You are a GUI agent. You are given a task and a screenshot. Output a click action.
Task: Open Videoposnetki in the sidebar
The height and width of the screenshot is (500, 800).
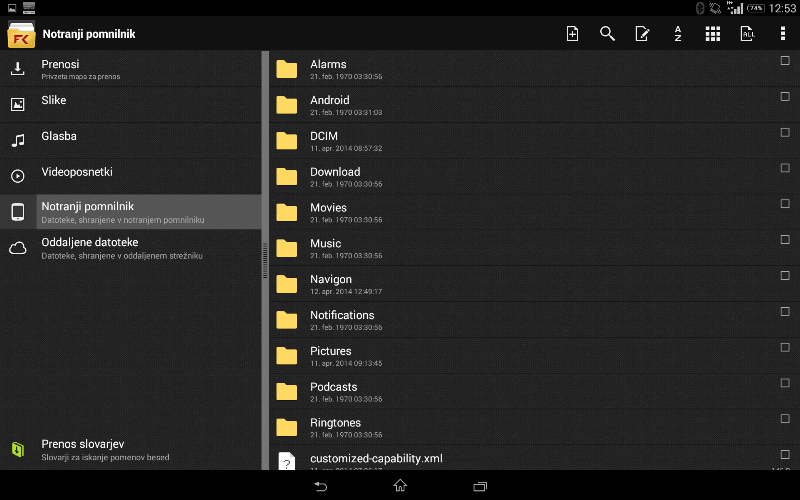pyautogui.click(x=131, y=176)
